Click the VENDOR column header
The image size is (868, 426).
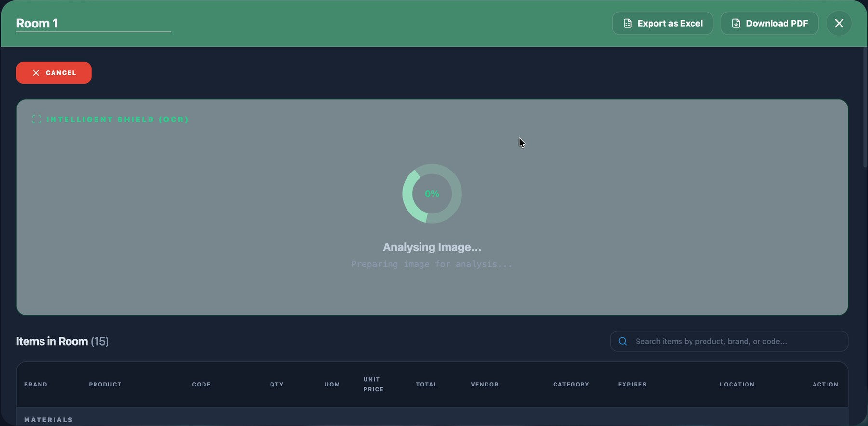[485, 385]
